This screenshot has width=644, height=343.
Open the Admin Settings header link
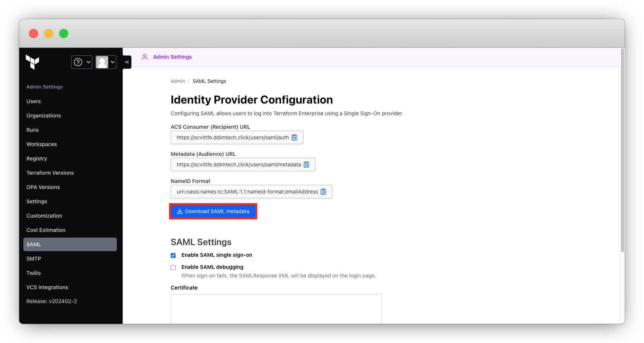[172, 57]
